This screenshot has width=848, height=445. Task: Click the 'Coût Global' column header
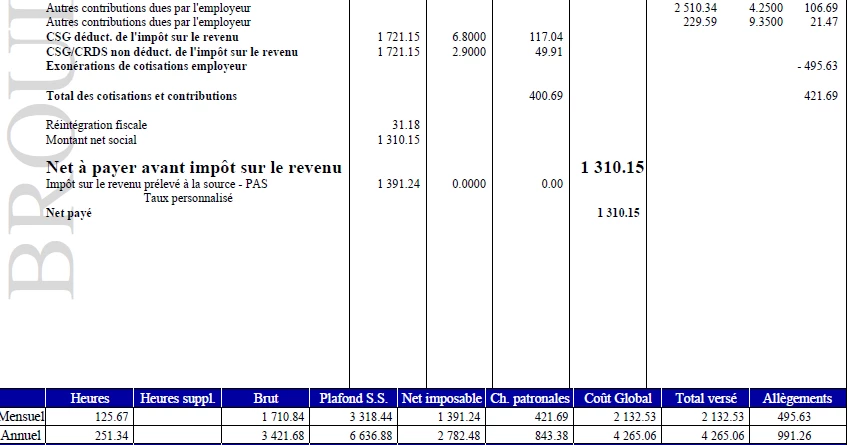(618, 398)
